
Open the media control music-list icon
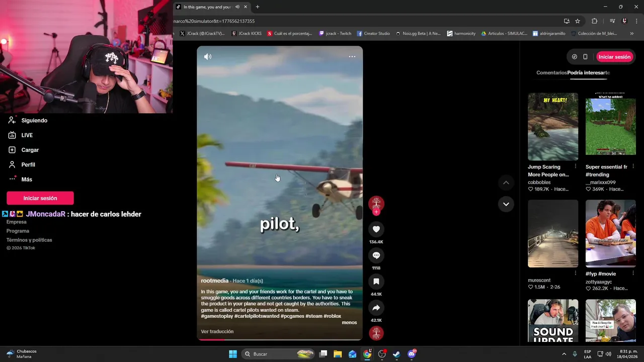click(612, 21)
